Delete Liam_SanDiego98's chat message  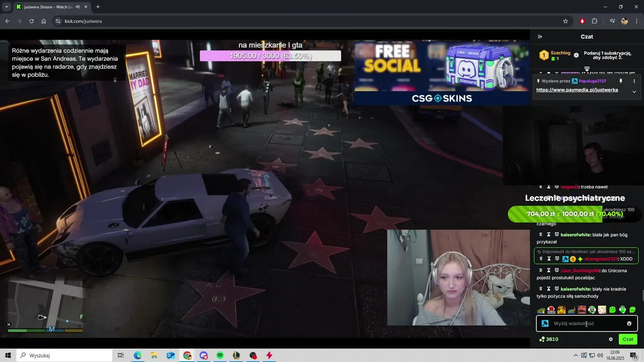point(541,270)
